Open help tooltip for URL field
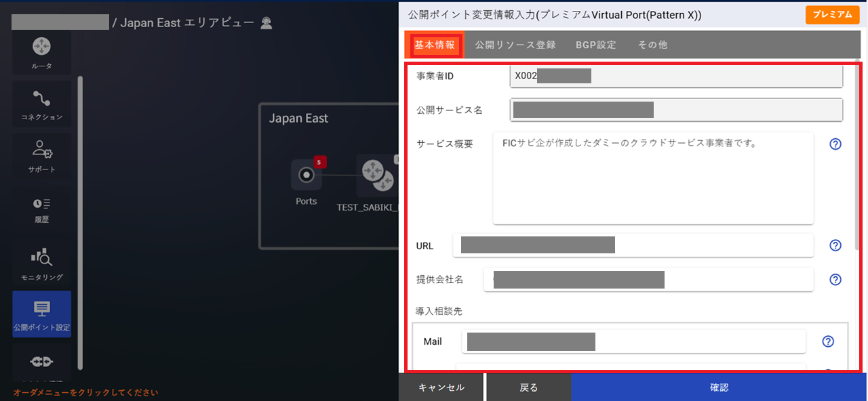This screenshot has height=401, width=868. click(835, 245)
